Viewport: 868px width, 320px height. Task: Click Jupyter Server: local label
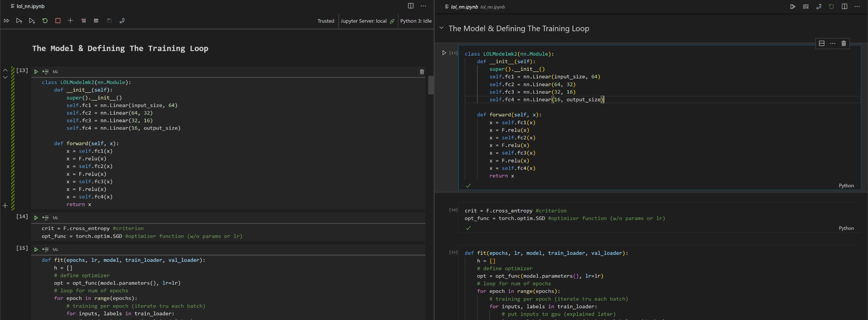[364, 21]
